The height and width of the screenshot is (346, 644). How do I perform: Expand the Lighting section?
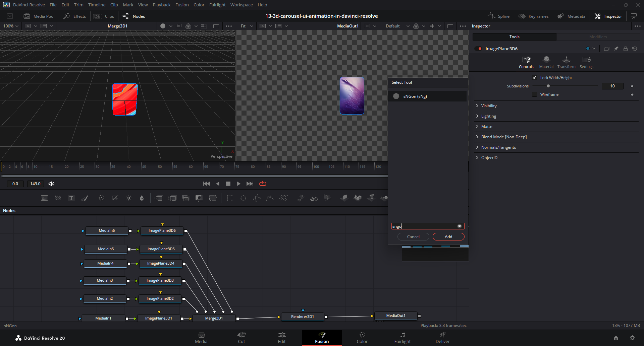(488, 116)
